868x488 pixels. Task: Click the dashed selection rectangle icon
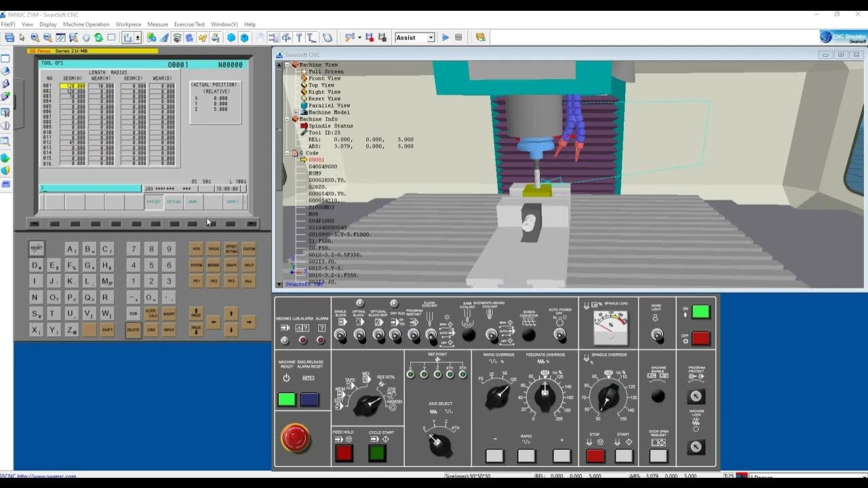coord(112,38)
